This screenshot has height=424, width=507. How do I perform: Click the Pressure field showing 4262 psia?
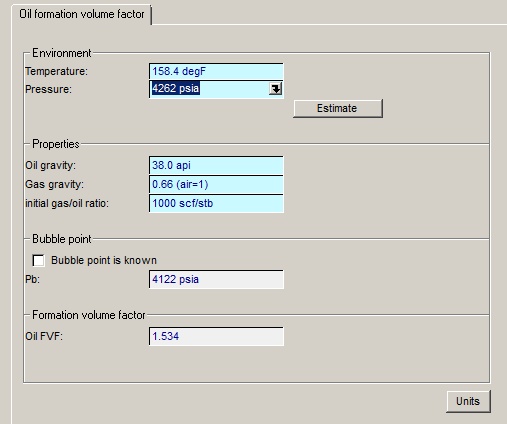coord(216,89)
